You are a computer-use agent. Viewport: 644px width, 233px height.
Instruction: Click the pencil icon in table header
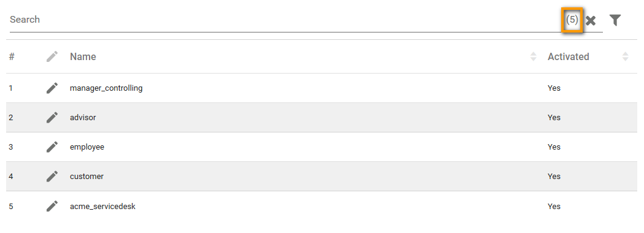pyautogui.click(x=52, y=56)
